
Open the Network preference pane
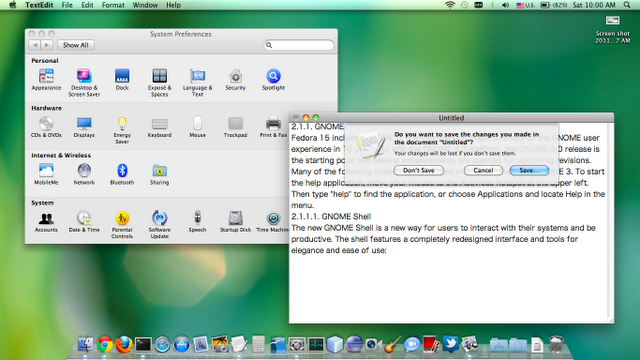84,174
